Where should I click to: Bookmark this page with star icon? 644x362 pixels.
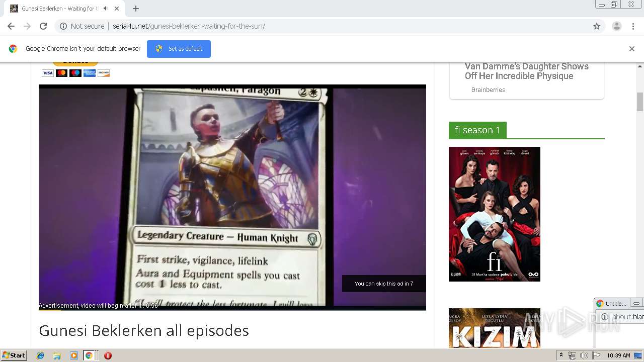pyautogui.click(x=597, y=26)
